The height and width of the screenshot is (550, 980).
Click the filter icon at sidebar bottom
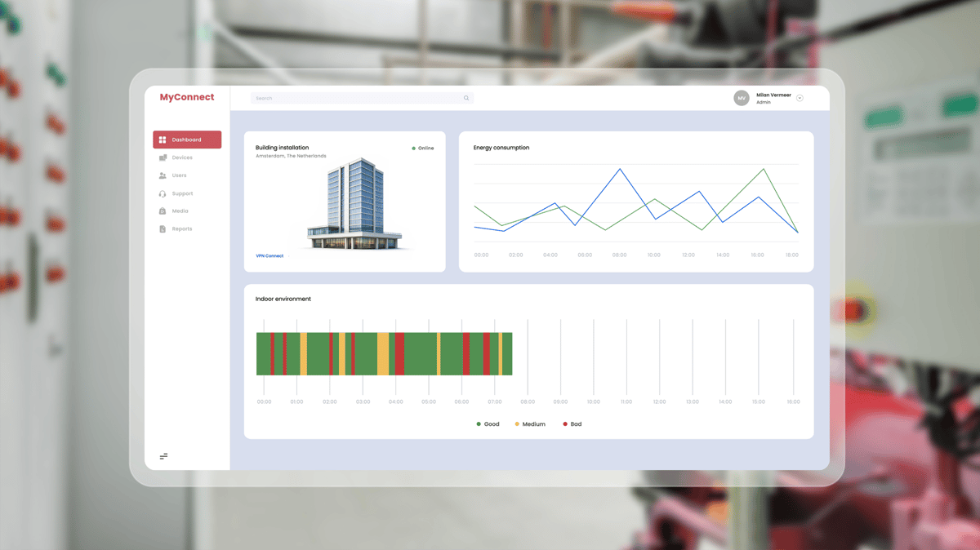[164, 456]
